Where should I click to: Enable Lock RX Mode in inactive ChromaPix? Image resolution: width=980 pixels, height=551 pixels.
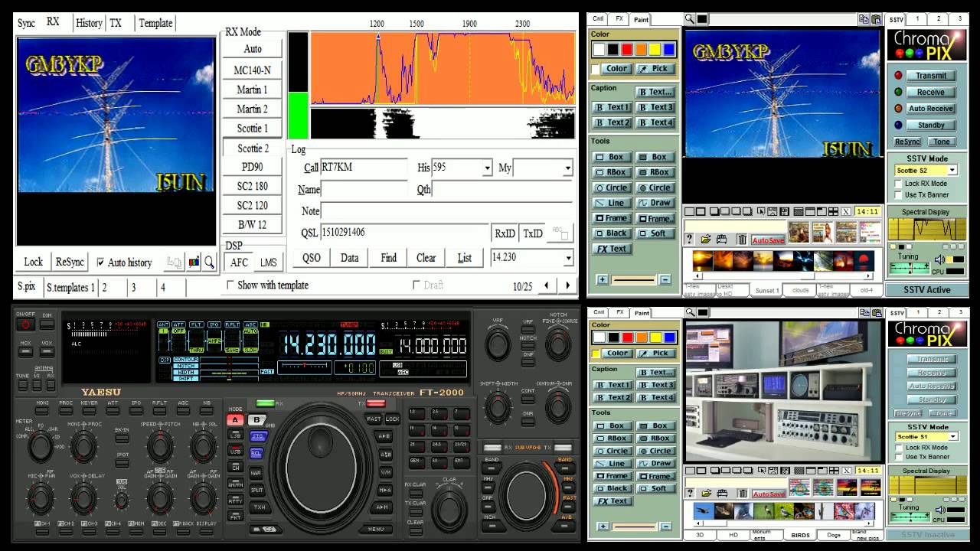pyautogui.click(x=898, y=448)
